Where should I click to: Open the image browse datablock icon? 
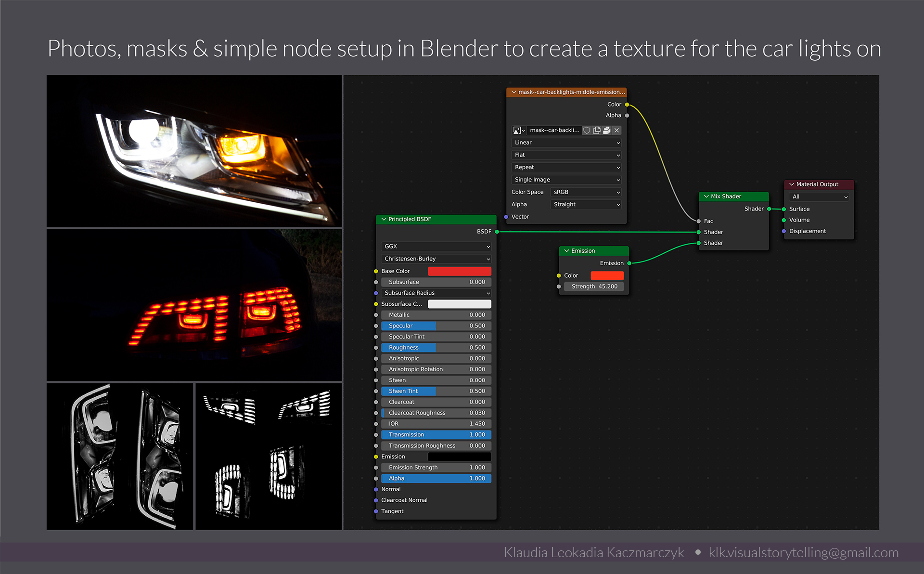point(519,130)
